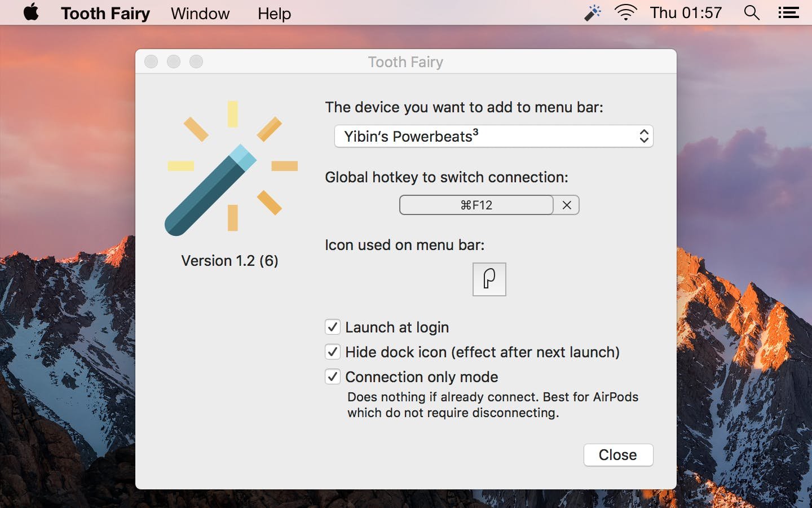Click the clock showing Thu 01:57
This screenshot has height=508, width=812.
[x=686, y=12]
